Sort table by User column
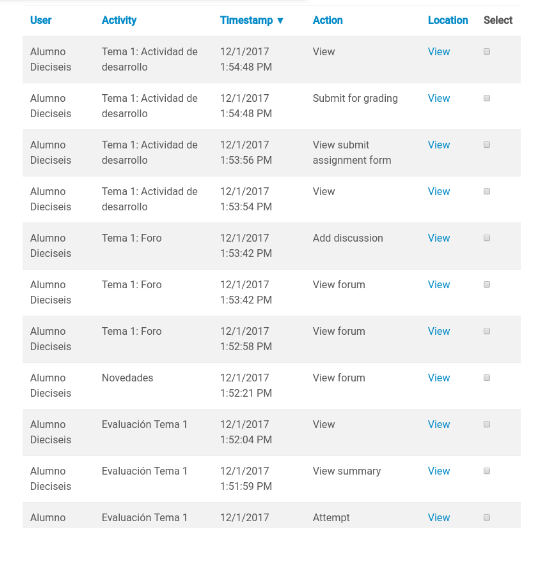This screenshot has width=553, height=569. pyautogui.click(x=41, y=20)
